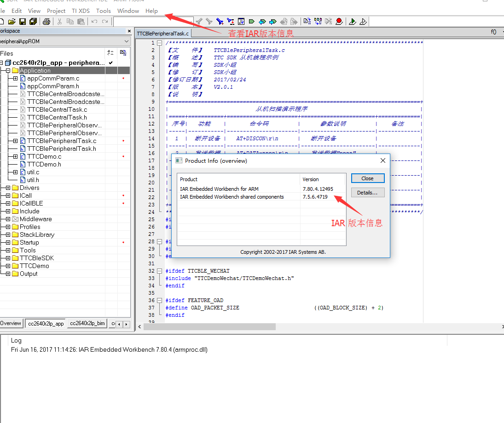This screenshot has height=423, width=504.
Task: Open the toolbar quick search dropdown field
Action: click(x=153, y=22)
